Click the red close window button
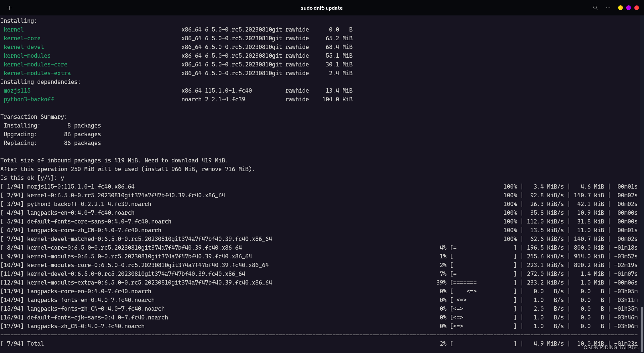 637,8
